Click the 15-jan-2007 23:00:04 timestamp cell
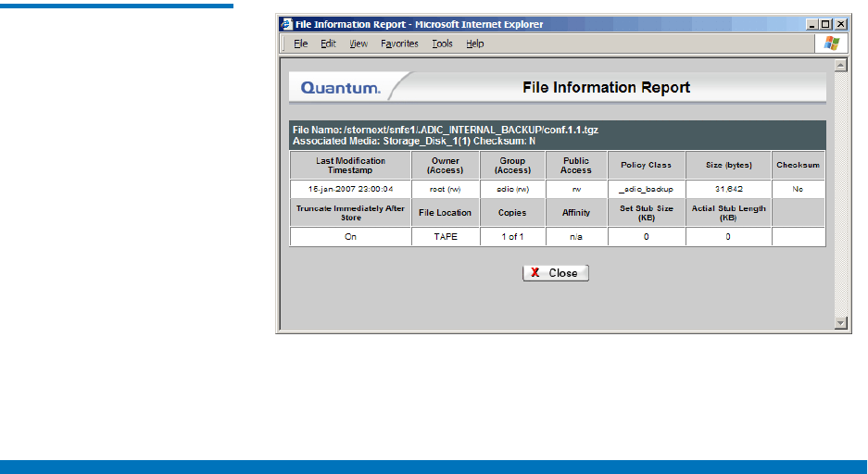This screenshot has width=868, height=474. 350,189
